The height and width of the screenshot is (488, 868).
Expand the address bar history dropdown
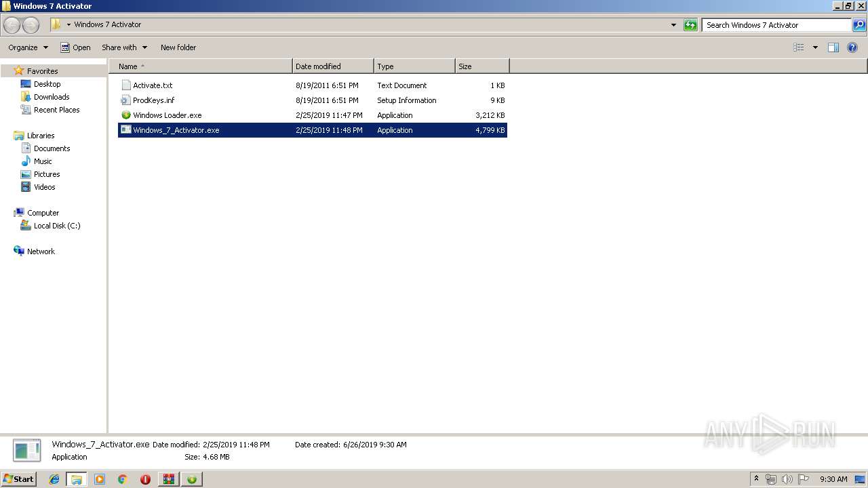pos(673,25)
